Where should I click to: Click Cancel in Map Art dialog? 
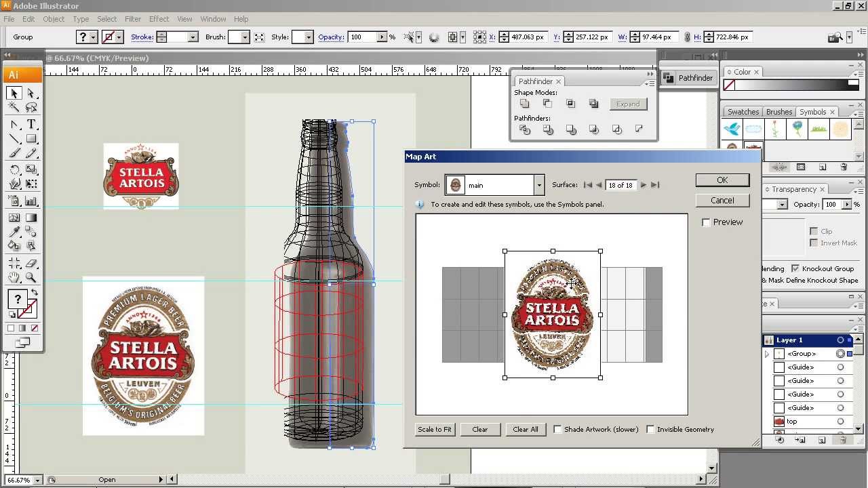[722, 201]
